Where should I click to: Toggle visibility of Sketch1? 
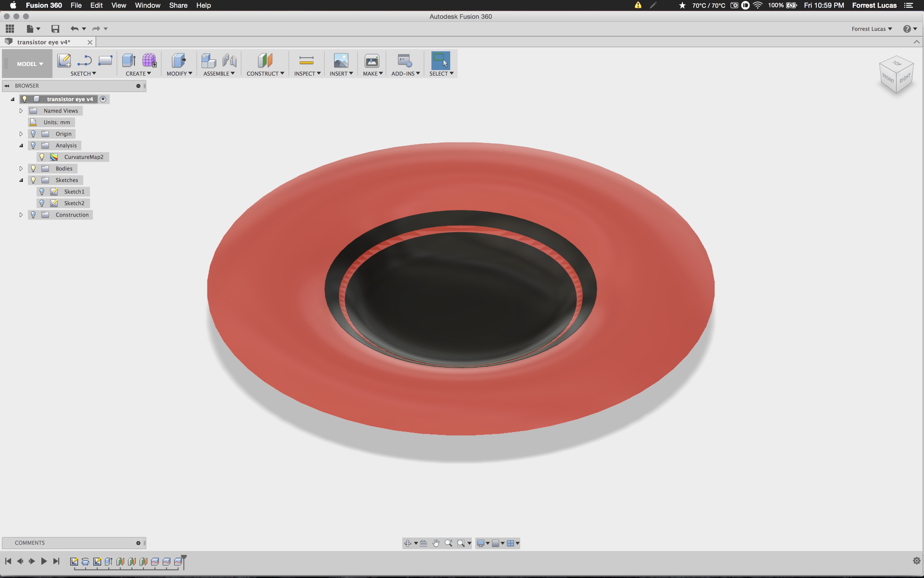[42, 191]
